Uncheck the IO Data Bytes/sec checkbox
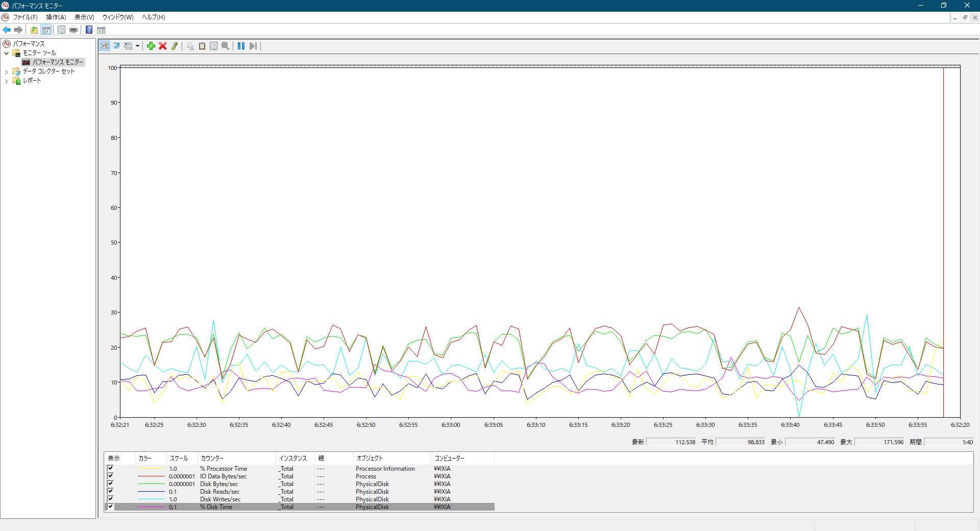980x531 pixels. coord(110,476)
